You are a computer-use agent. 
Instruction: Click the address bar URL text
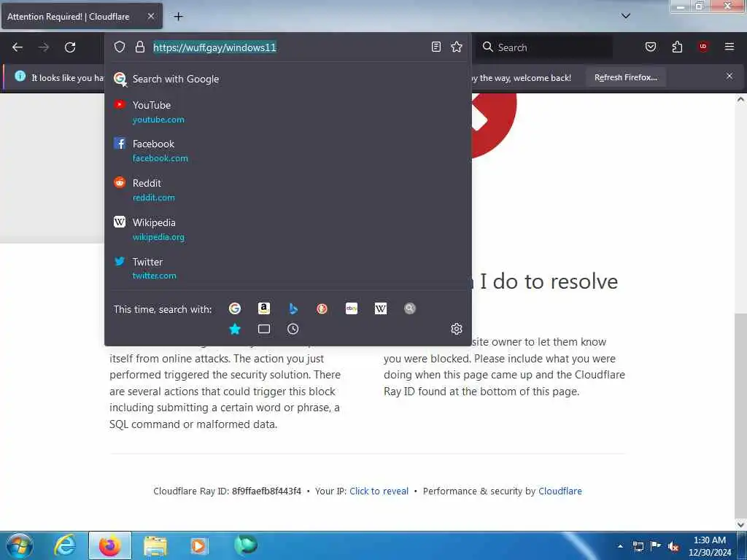point(214,47)
